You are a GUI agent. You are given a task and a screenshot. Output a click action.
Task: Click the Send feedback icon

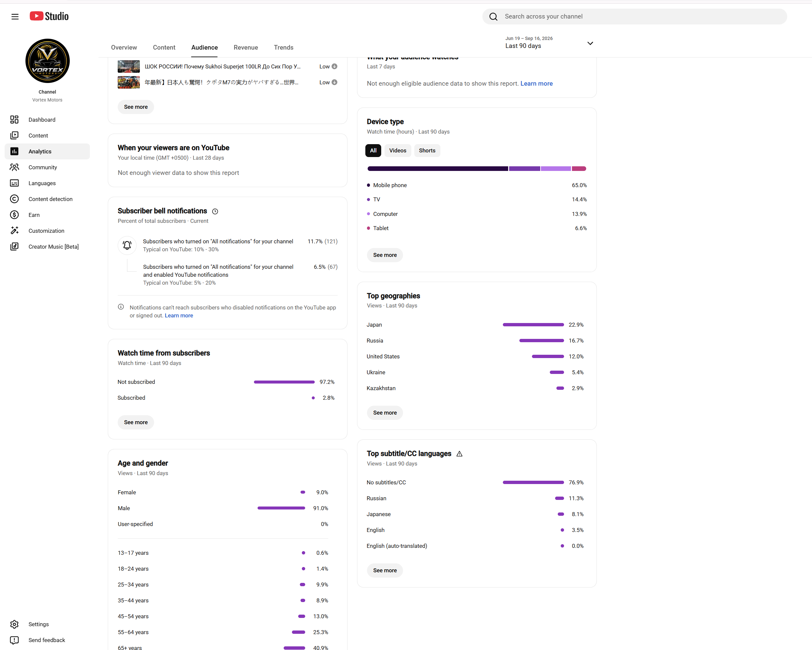point(14,640)
